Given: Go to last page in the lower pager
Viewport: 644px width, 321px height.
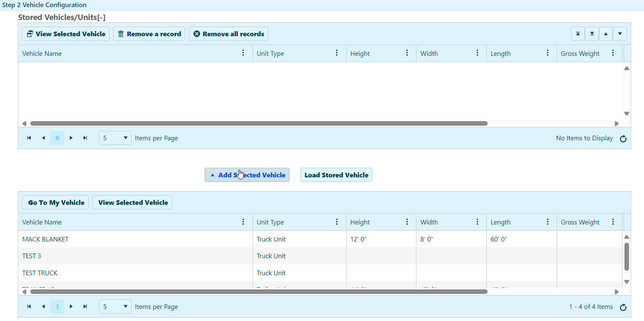Looking at the screenshot, I should pyautogui.click(x=85, y=306).
